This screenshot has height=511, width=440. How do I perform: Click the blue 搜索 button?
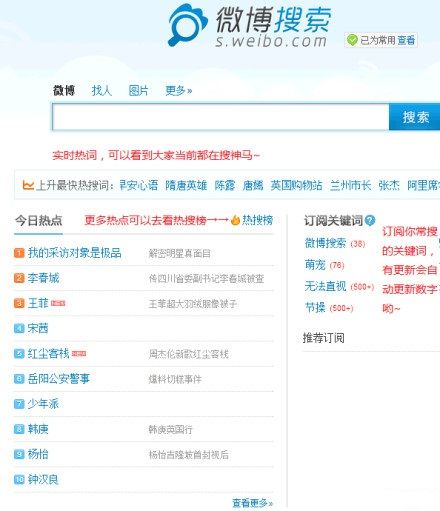[415, 117]
